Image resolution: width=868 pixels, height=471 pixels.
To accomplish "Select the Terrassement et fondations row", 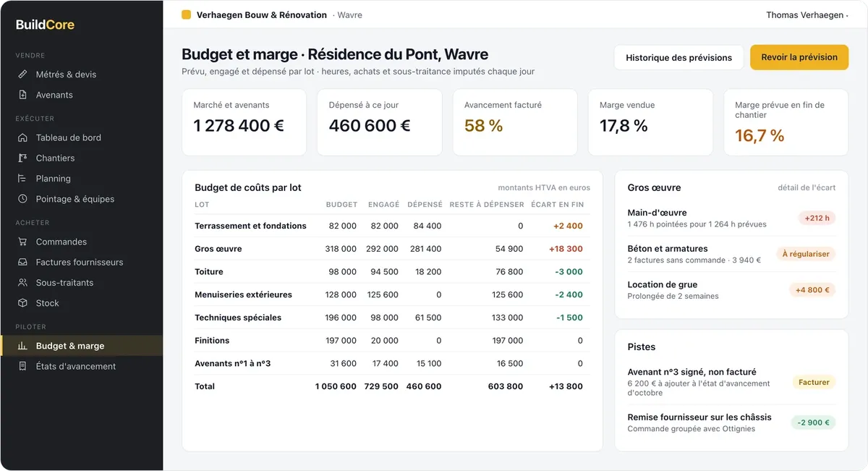I will point(392,226).
